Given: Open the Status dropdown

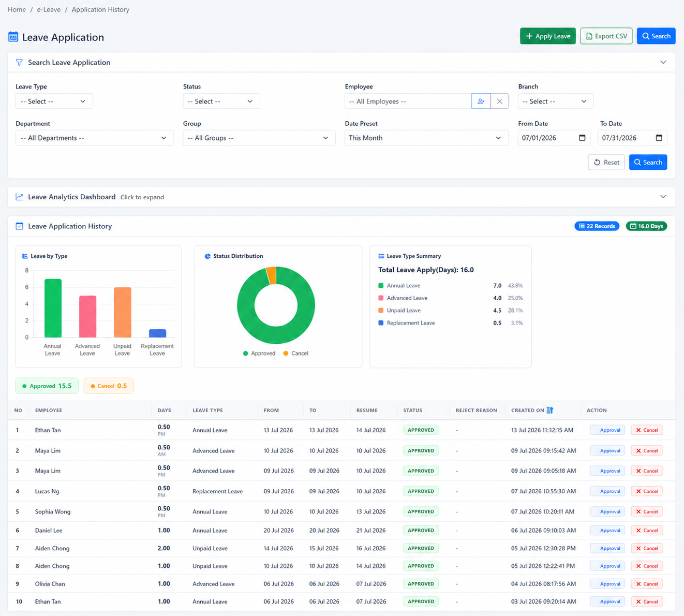Looking at the screenshot, I should pos(221,101).
